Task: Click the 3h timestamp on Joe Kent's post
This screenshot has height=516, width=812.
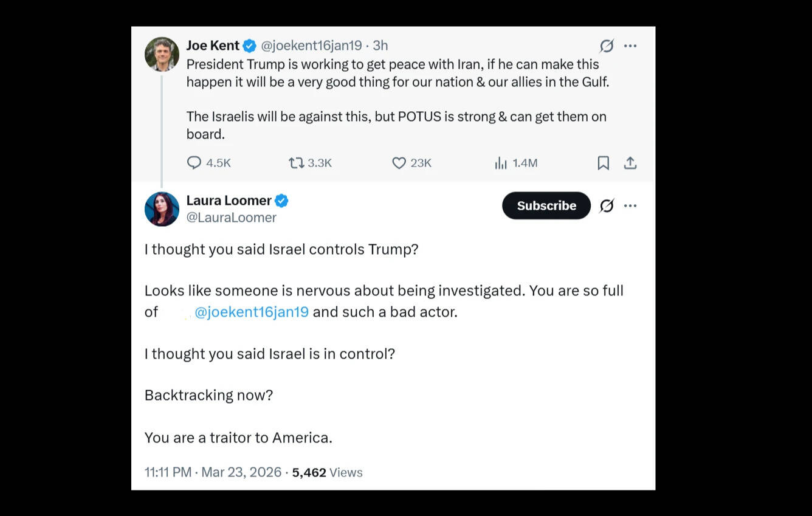Action: click(380, 46)
